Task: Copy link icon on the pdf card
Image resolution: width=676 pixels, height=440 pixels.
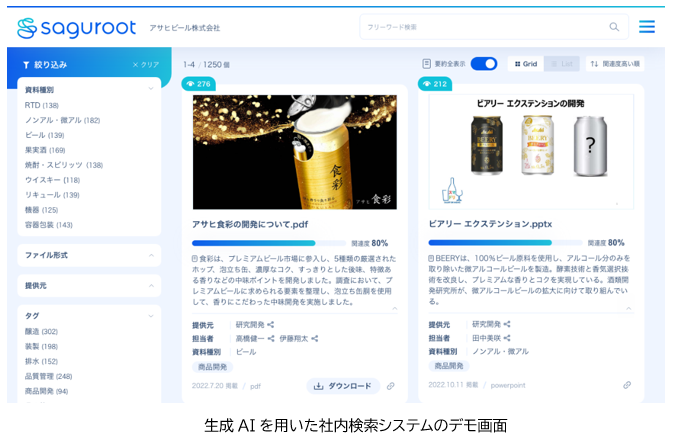Action: click(391, 386)
